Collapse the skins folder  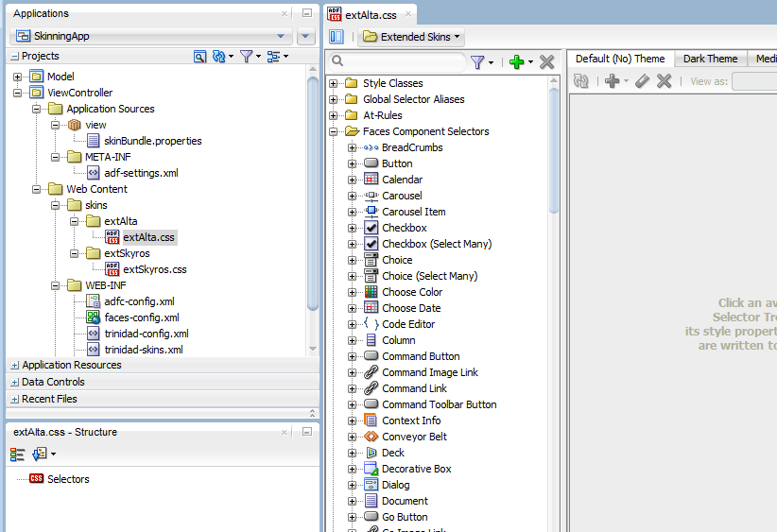point(55,205)
